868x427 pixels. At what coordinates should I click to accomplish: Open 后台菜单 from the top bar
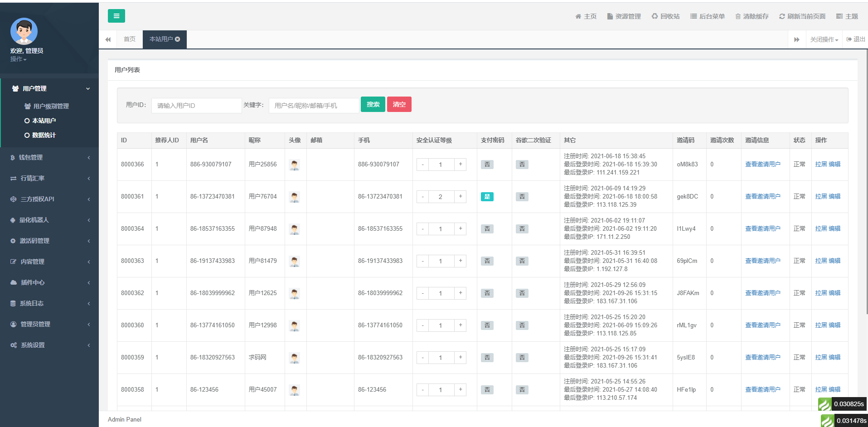click(x=707, y=16)
